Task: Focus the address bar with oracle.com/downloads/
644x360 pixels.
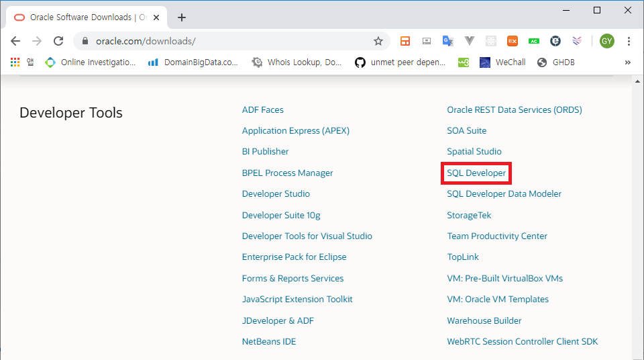Action: [x=230, y=41]
